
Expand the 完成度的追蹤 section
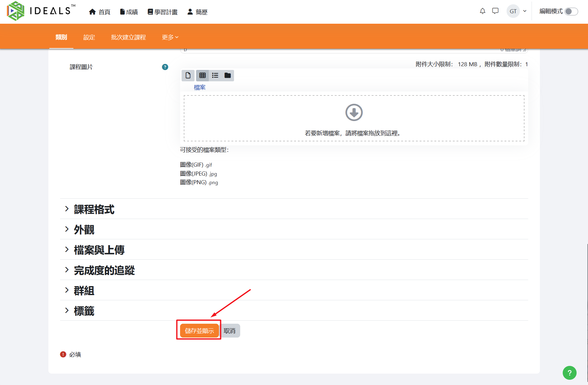(x=104, y=270)
